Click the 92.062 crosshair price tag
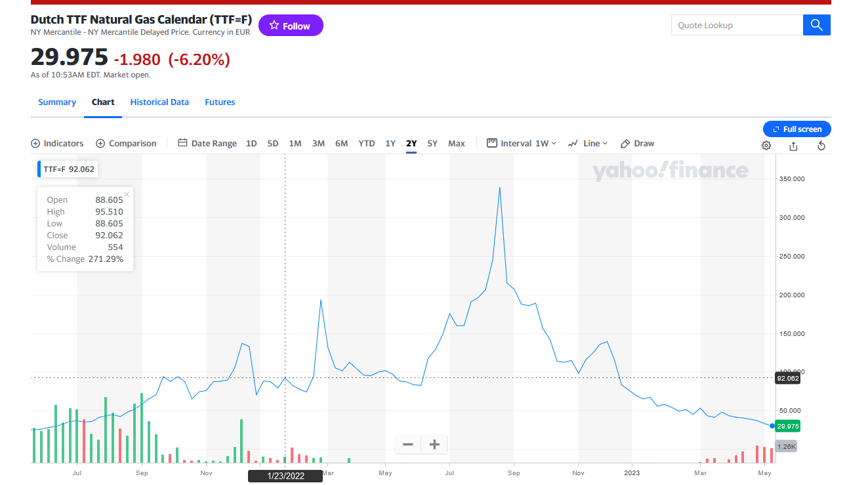Image resolution: width=868 pixels, height=485 pixels. click(x=787, y=378)
